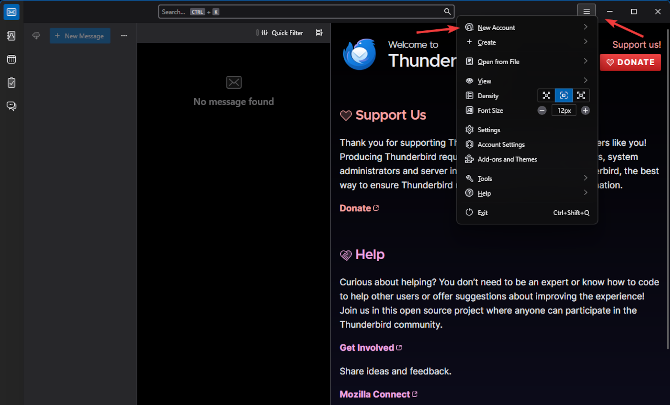The height and width of the screenshot is (405, 670).
Task: Focus the global Search field
Action: [x=306, y=12]
